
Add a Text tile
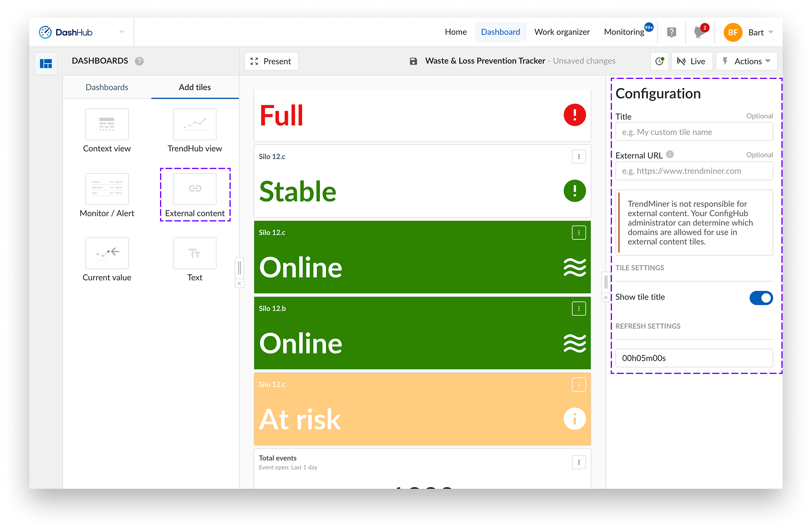(x=194, y=253)
